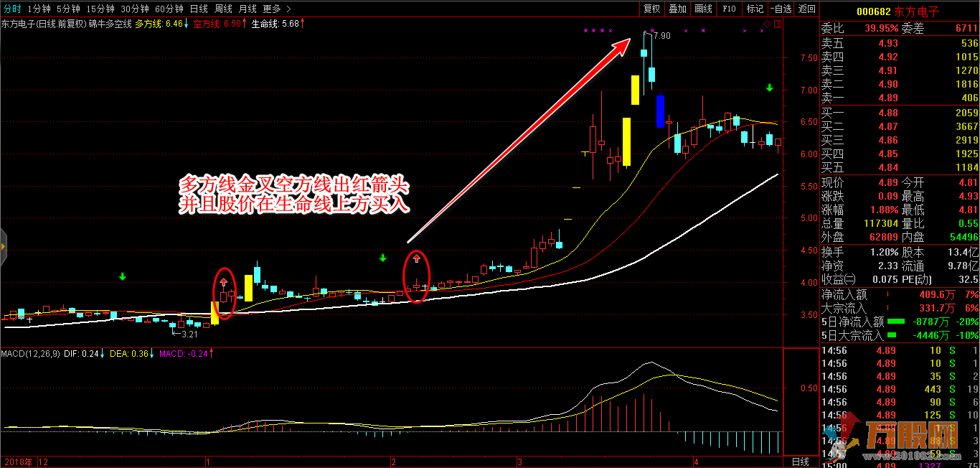
Task: Click the split-panel layout icon above the chart
Action: (777, 24)
